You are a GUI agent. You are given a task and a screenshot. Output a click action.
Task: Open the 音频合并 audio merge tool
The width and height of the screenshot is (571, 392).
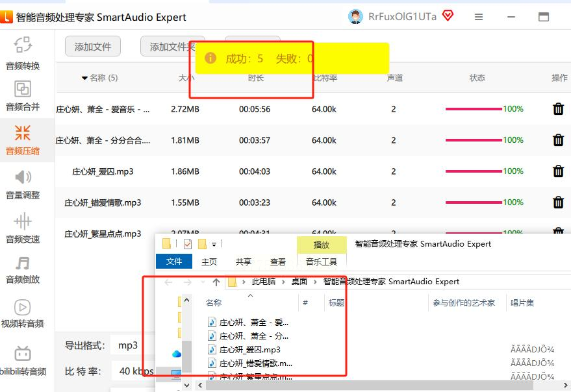23,95
